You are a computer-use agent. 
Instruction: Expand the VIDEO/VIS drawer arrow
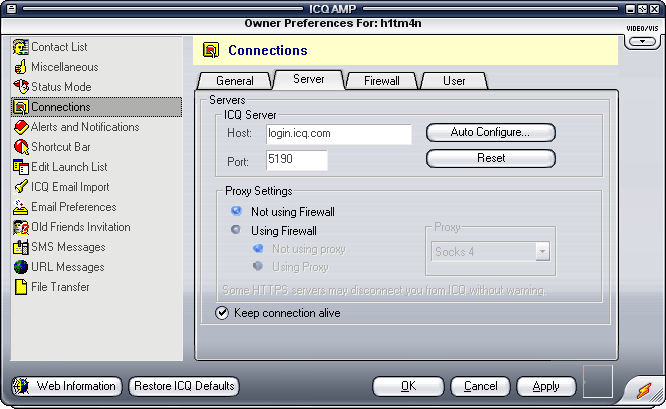[643, 41]
